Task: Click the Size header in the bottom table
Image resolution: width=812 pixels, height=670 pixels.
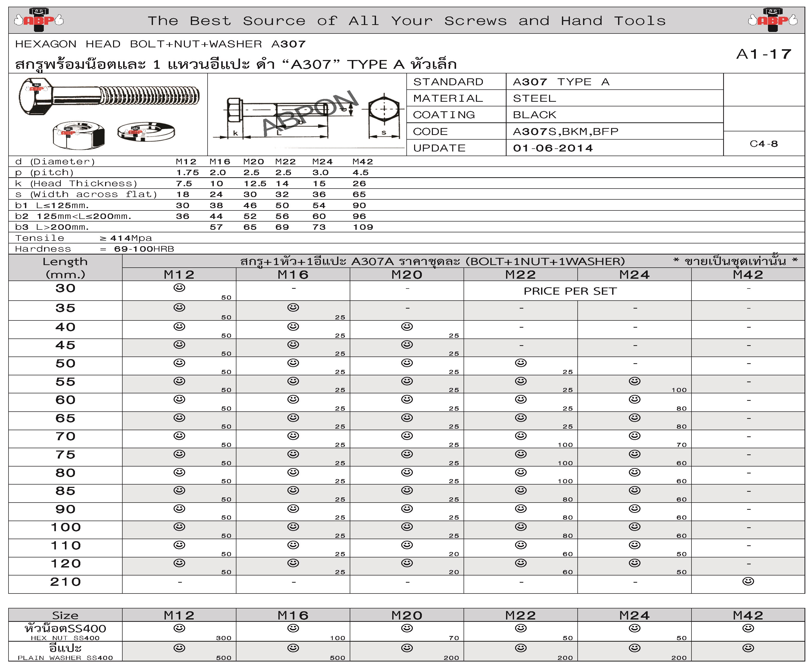Action: (x=65, y=615)
